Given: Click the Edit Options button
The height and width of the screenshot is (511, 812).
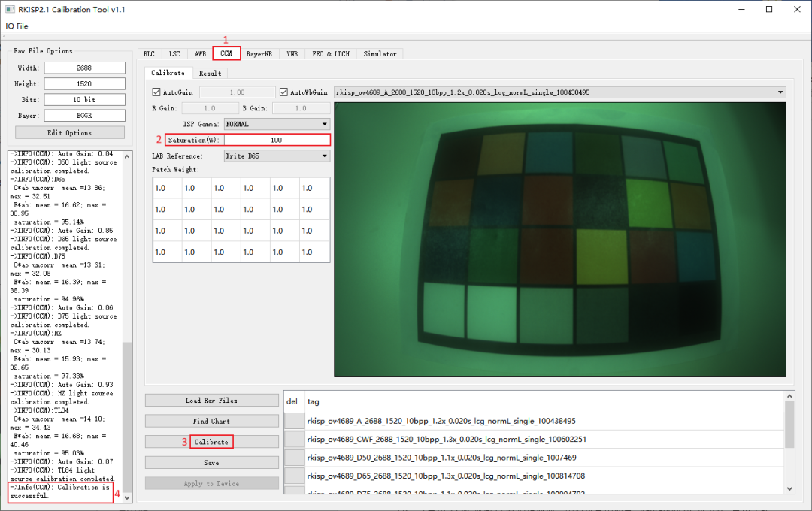Looking at the screenshot, I should 70,132.
